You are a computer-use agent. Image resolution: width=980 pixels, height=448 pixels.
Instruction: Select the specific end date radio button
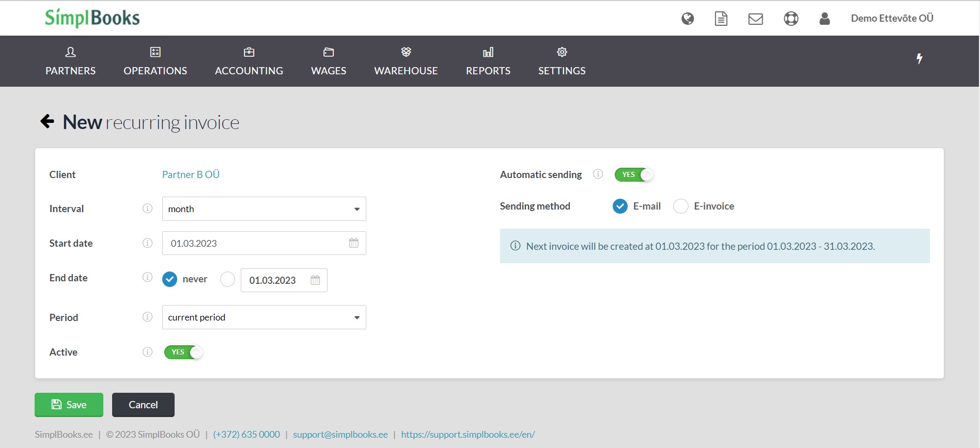pos(227,279)
